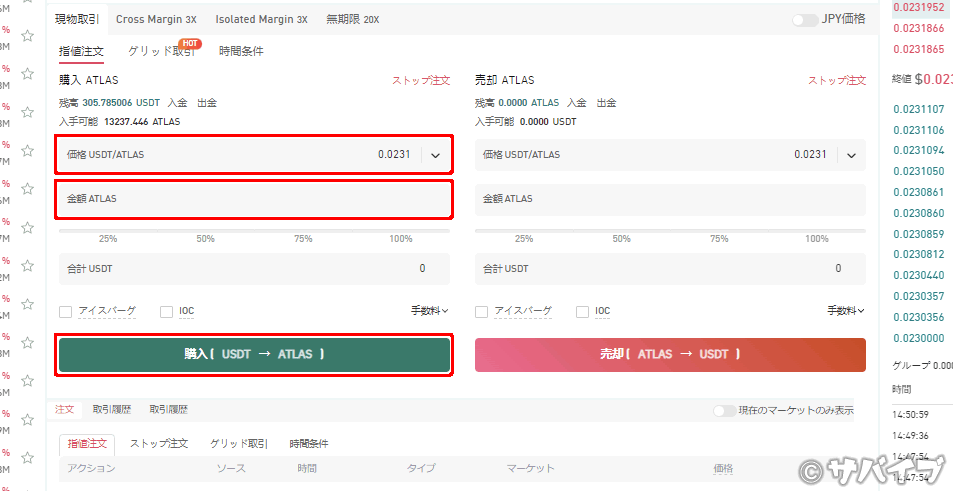The width and height of the screenshot is (953, 491).
Task: Set buy slider to 50%
Action: click(x=205, y=239)
